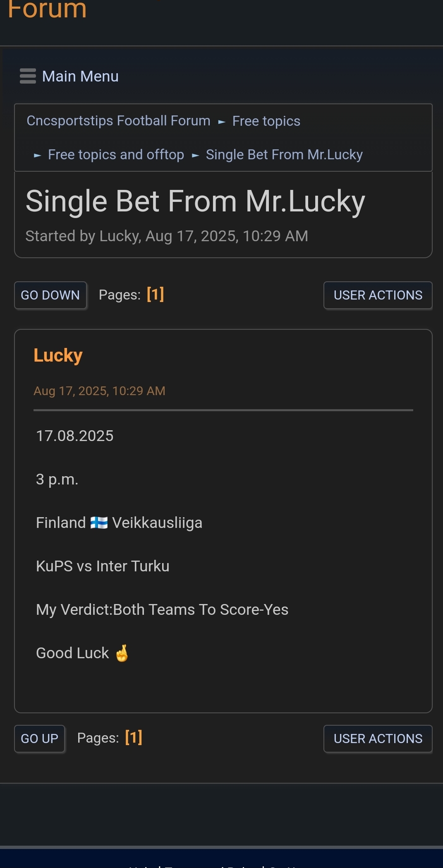Open the Lucky author profile link
Image resolution: width=443 pixels, height=868 pixels.
point(58,355)
